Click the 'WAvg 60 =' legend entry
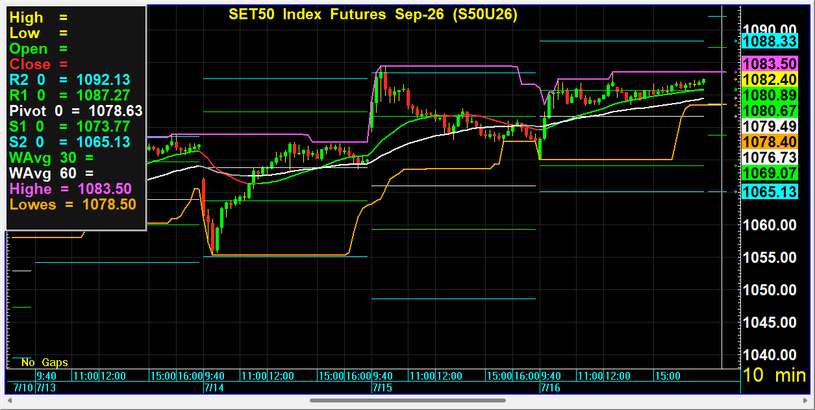815x410 pixels. click(x=51, y=173)
